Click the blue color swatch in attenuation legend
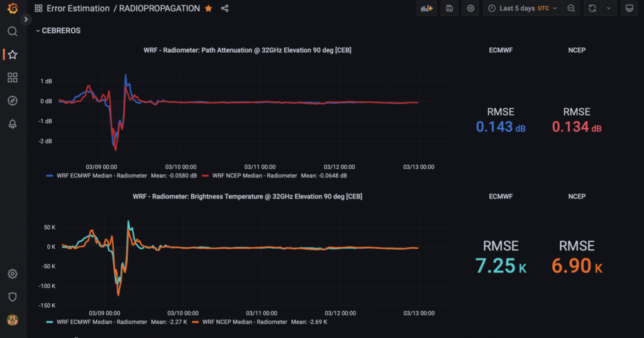Viewport: 644px width, 338px height. point(50,176)
